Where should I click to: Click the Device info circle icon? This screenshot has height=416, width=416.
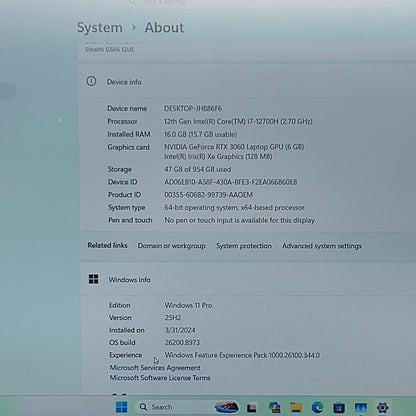91,81
